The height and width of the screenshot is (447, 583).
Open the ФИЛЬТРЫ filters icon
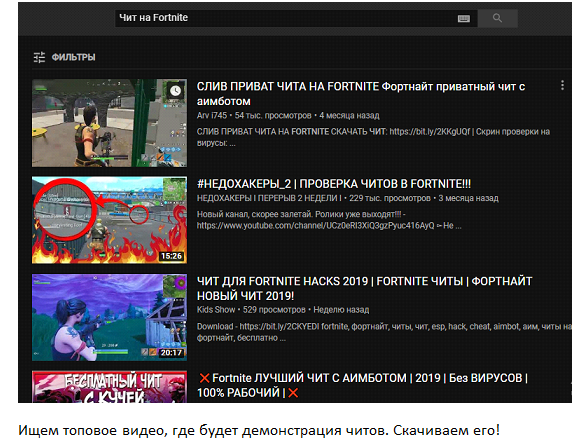coord(39,57)
